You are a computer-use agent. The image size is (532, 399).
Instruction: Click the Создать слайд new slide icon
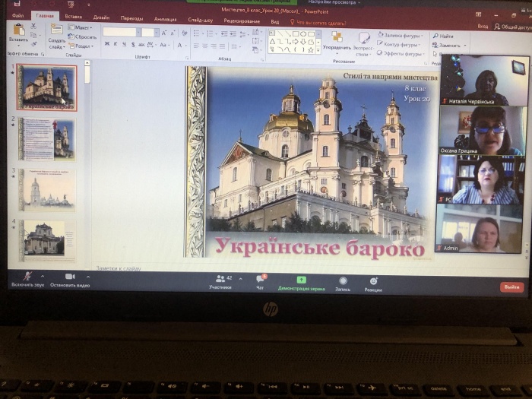[x=56, y=35]
